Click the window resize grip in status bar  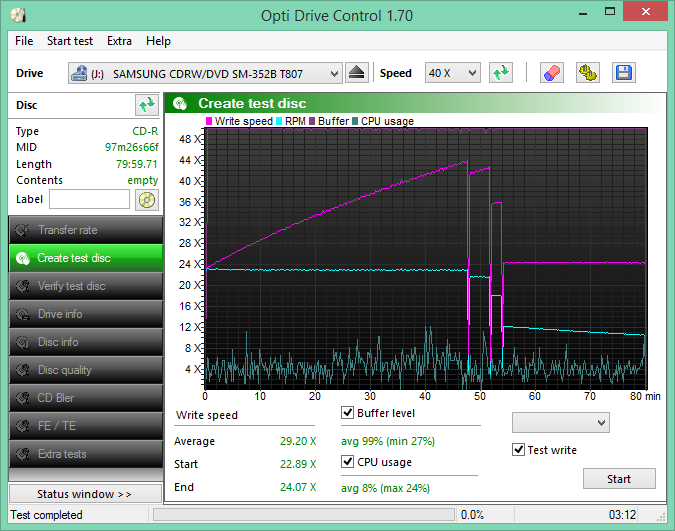[x=661, y=517]
